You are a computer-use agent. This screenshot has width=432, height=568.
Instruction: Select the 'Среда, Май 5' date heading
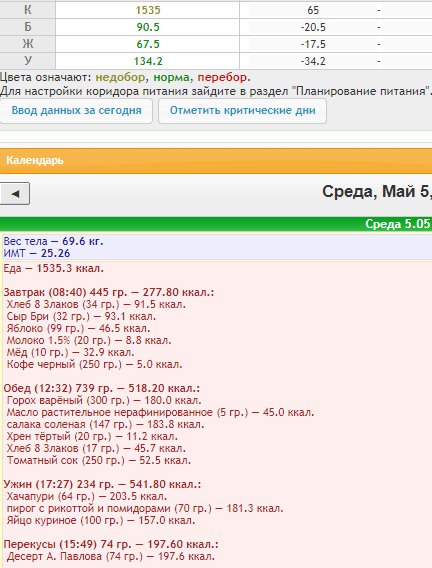tap(377, 191)
